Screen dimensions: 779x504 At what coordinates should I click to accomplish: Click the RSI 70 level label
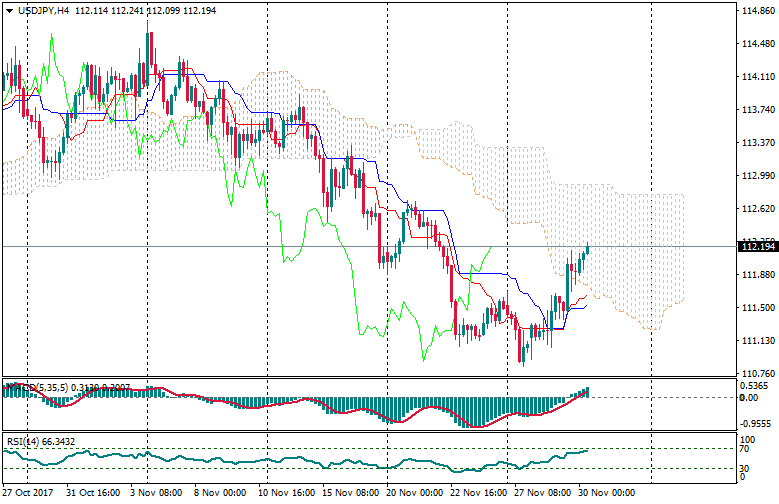pos(746,450)
